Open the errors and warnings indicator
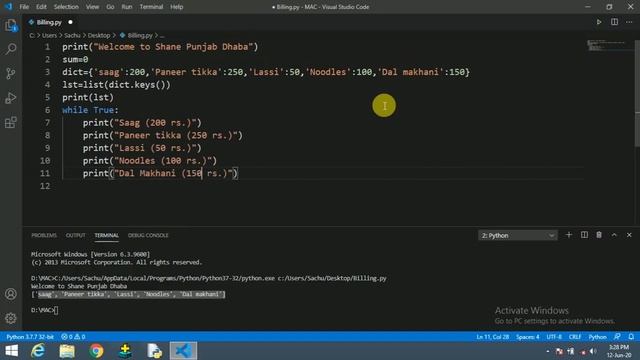This screenshot has width=640, height=360. [73, 337]
